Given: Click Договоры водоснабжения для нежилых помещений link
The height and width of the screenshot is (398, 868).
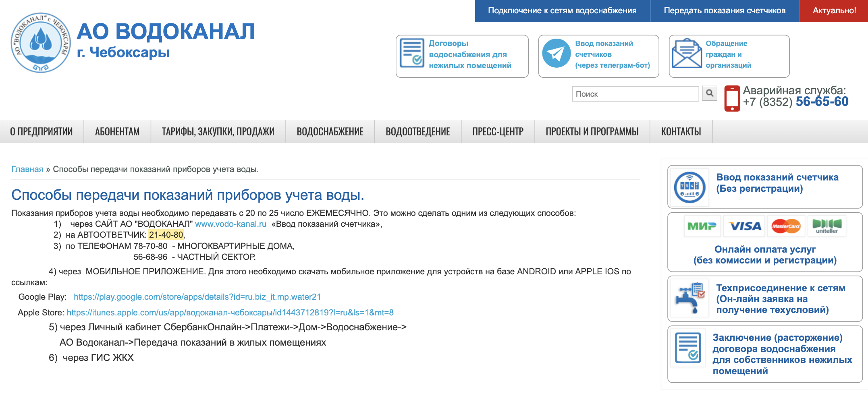Looking at the screenshot, I should coord(470,54).
